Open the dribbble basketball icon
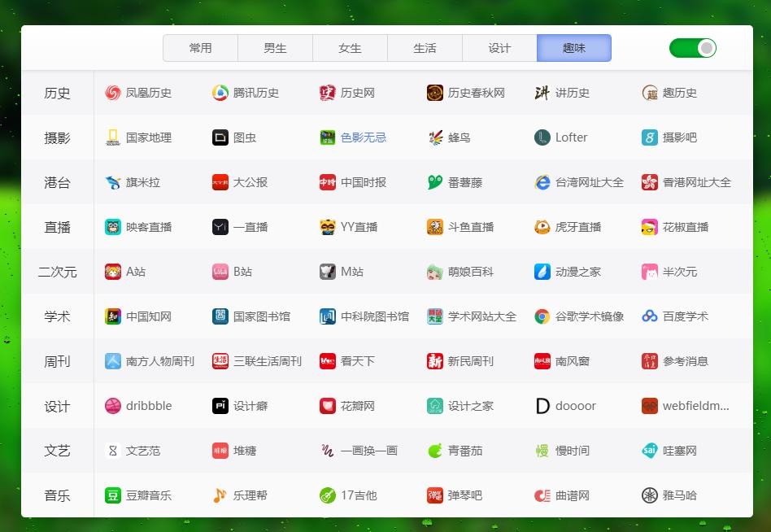The image size is (771, 532). (x=113, y=406)
